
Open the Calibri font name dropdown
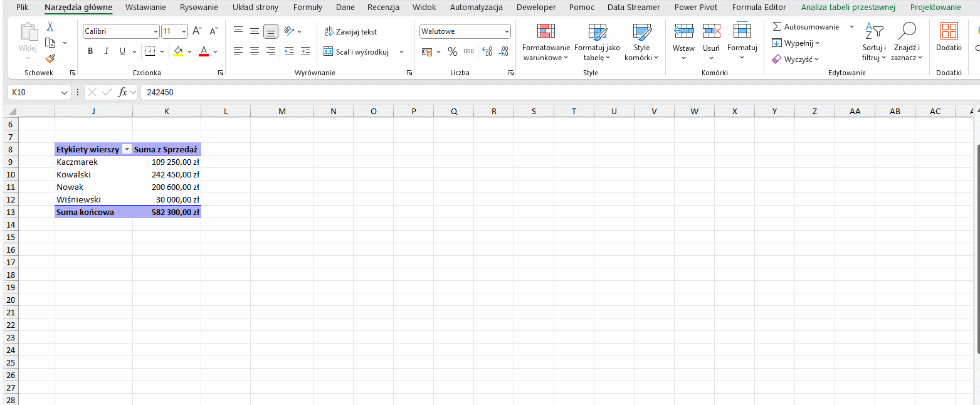pyautogui.click(x=155, y=31)
